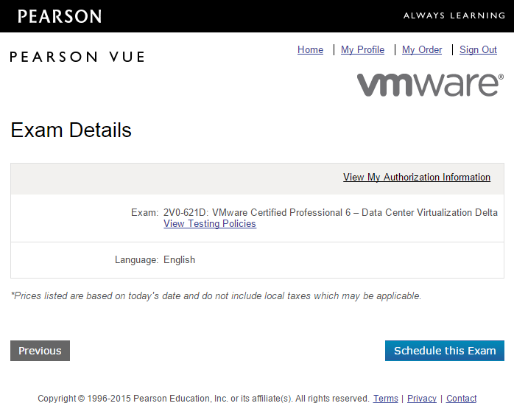Open the Terms link in the footer

[x=386, y=399]
